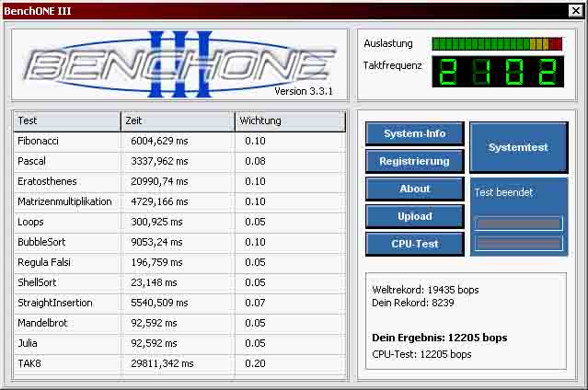Sort by the Test column header

pos(67,121)
